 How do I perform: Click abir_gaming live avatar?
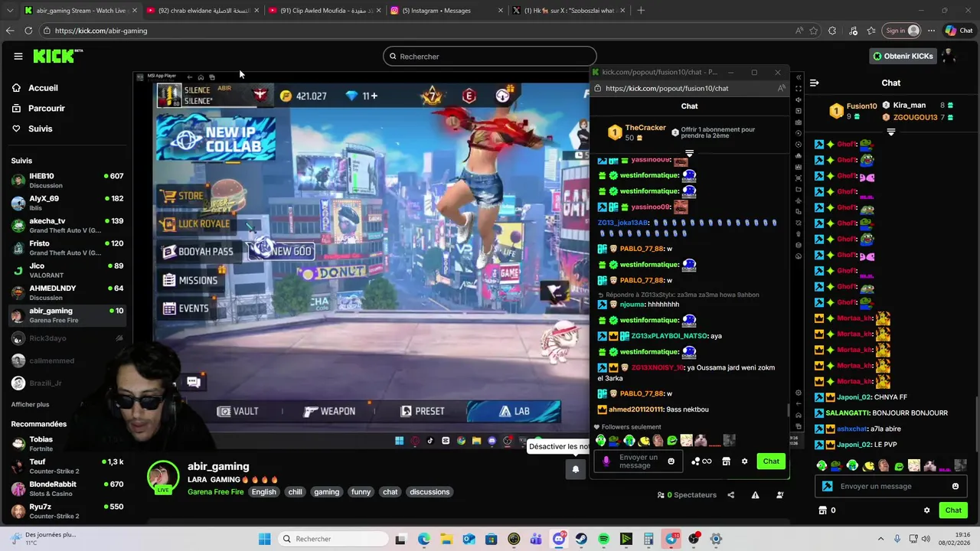tap(162, 478)
